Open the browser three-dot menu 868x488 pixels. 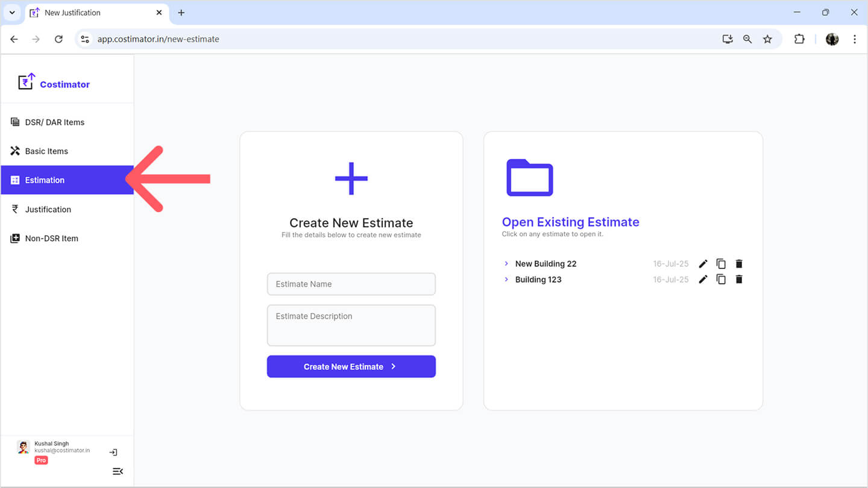(855, 39)
